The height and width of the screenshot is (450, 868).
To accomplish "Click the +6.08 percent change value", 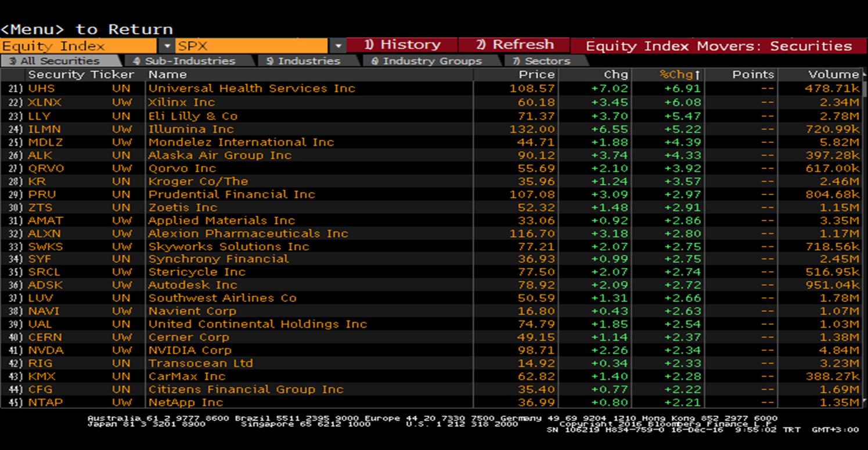I will coord(682,102).
